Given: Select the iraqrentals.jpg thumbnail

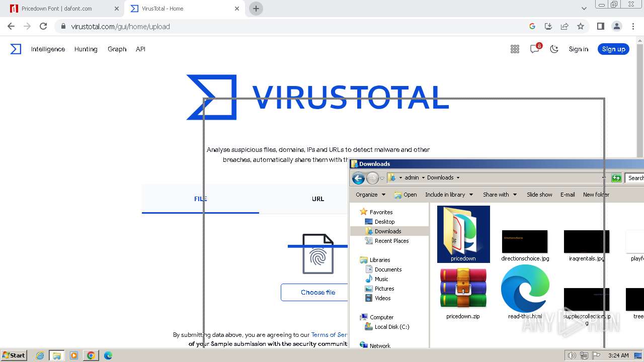Looking at the screenshot, I should click(587, 242).
